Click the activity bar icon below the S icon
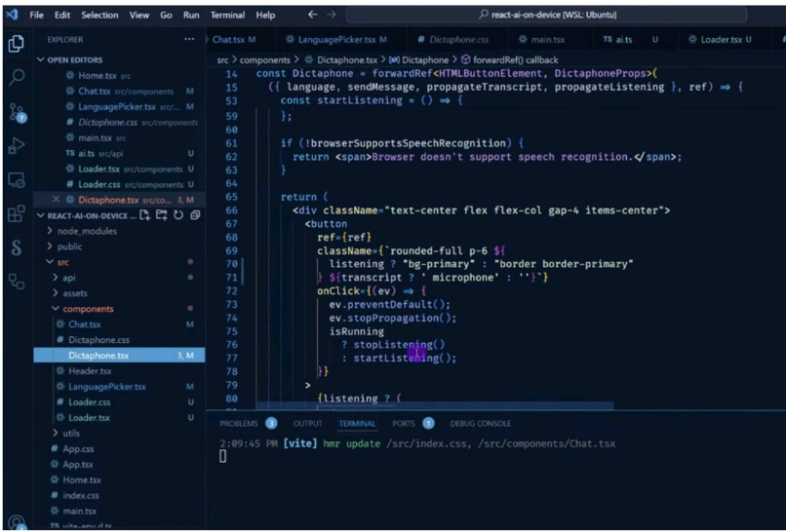The width and height of the screenshot is (786, 532). 16,282
